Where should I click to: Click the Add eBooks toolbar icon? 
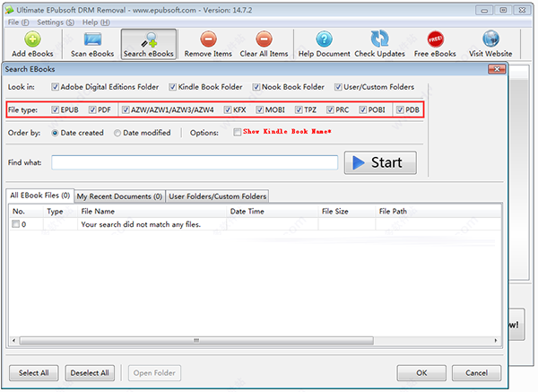coord(32,39)
